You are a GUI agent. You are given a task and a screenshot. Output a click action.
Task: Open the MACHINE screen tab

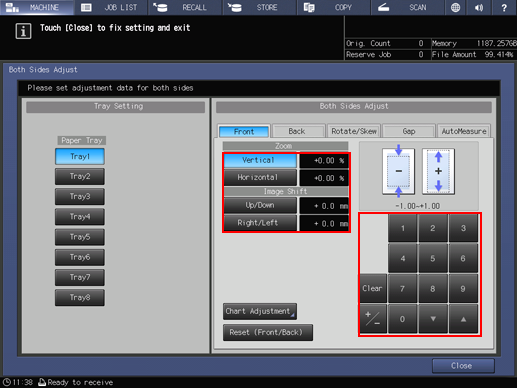coord(37,7)
